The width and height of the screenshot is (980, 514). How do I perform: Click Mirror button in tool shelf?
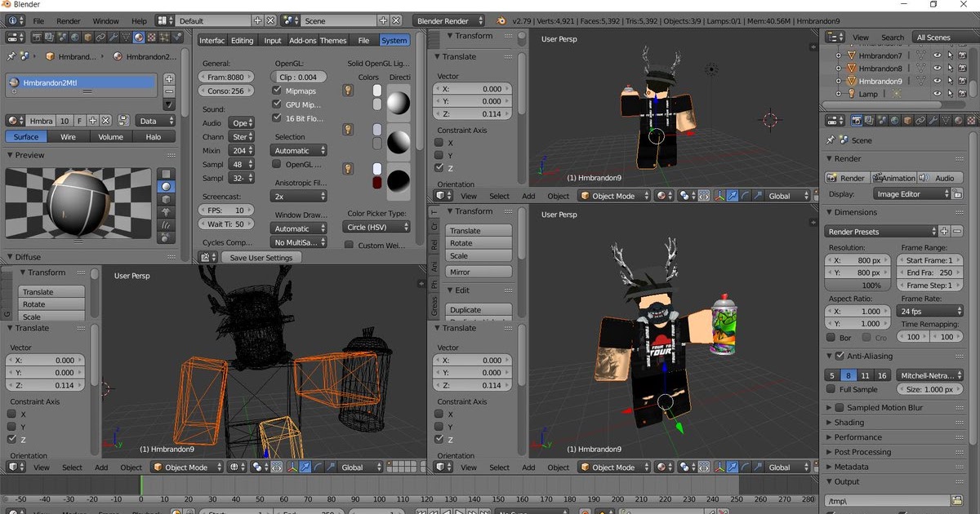479,272
